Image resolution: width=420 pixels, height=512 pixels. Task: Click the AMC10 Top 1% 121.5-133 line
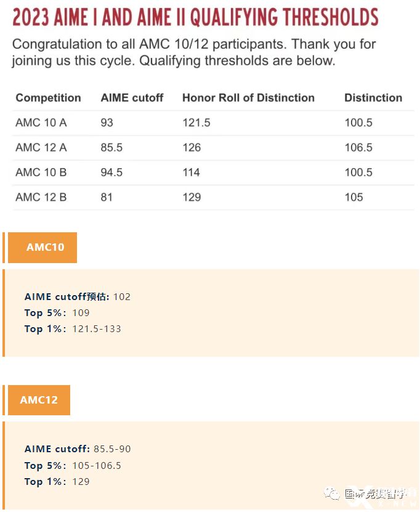(x=73, y=328)
